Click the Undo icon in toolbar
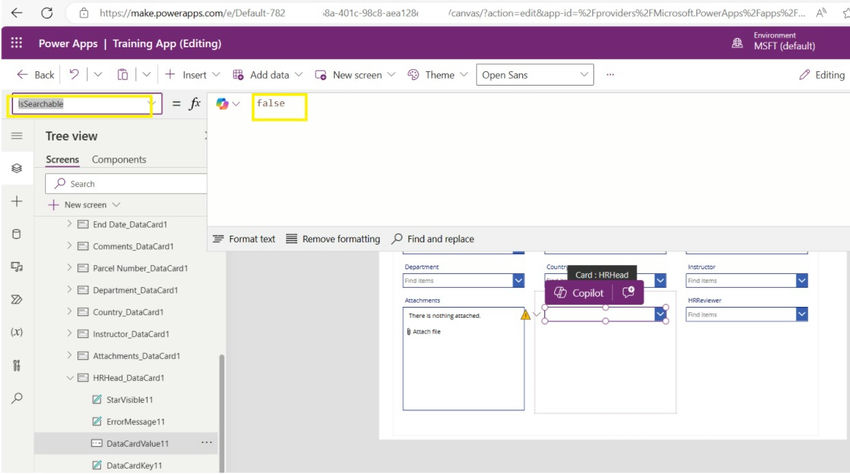Screen dimensions: 850x474 click(x=74, y=74)
